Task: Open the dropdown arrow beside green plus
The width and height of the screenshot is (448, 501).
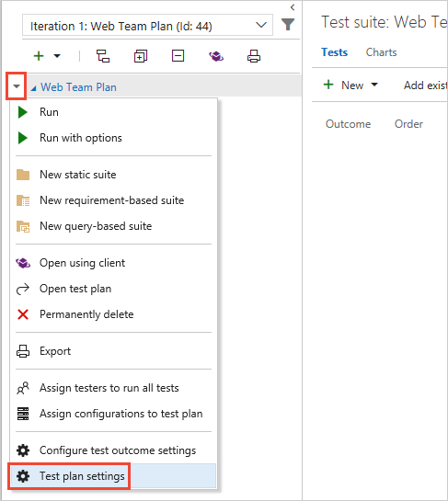Action: 57,56
